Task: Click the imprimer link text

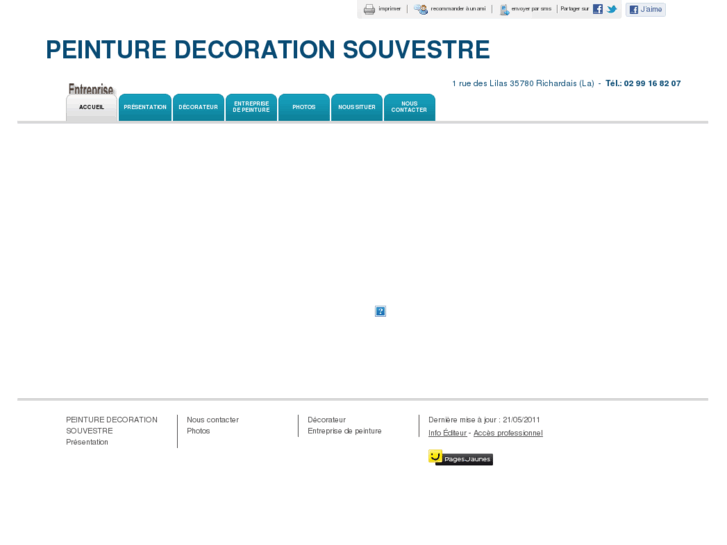Action: click(389, 9)
